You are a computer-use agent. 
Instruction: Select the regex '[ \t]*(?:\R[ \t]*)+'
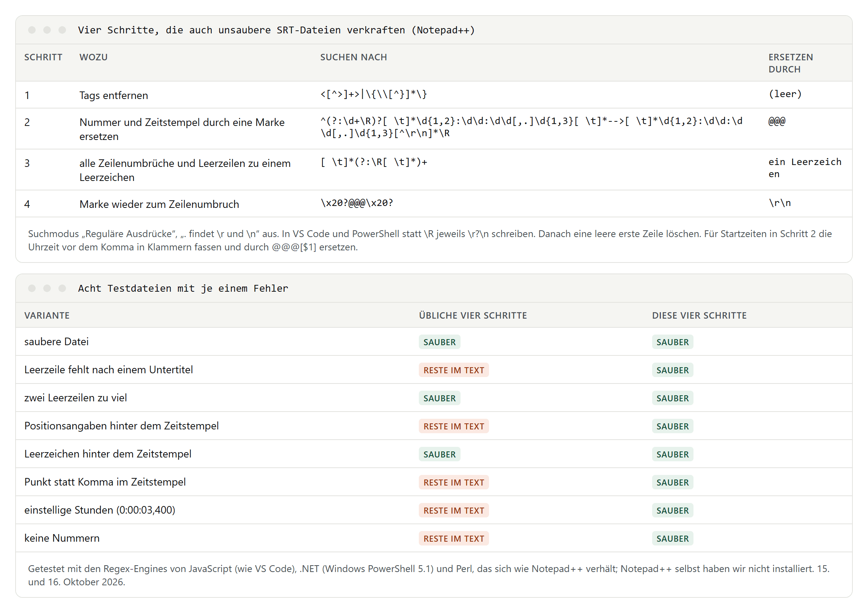[374, 162]
